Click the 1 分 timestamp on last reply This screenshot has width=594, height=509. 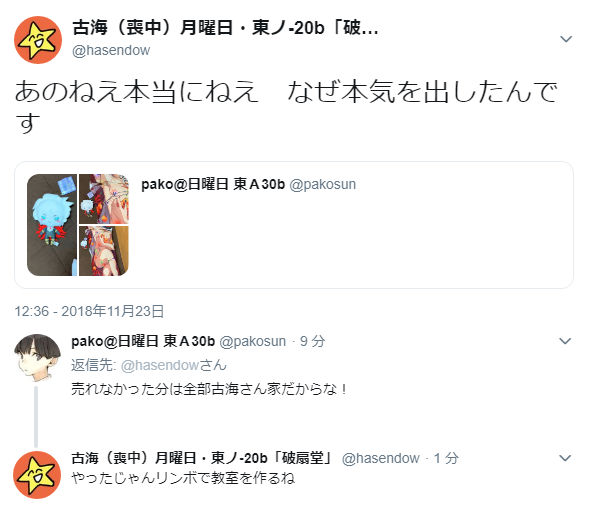446,458
